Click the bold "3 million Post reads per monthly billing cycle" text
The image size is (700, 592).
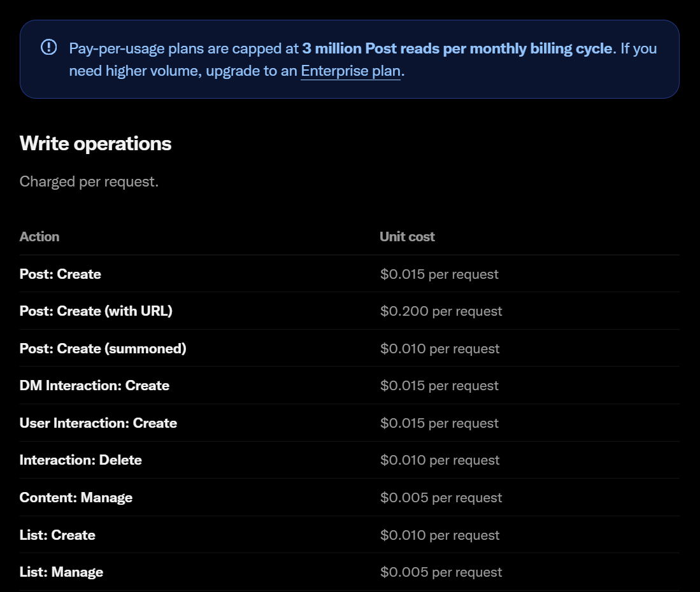pos(457,48)
